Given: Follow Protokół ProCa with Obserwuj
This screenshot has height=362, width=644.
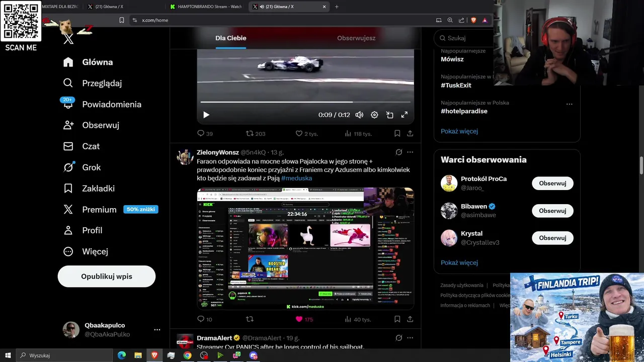Looking at the screenshot, I should pyautogui.click(x=552, y=184).
